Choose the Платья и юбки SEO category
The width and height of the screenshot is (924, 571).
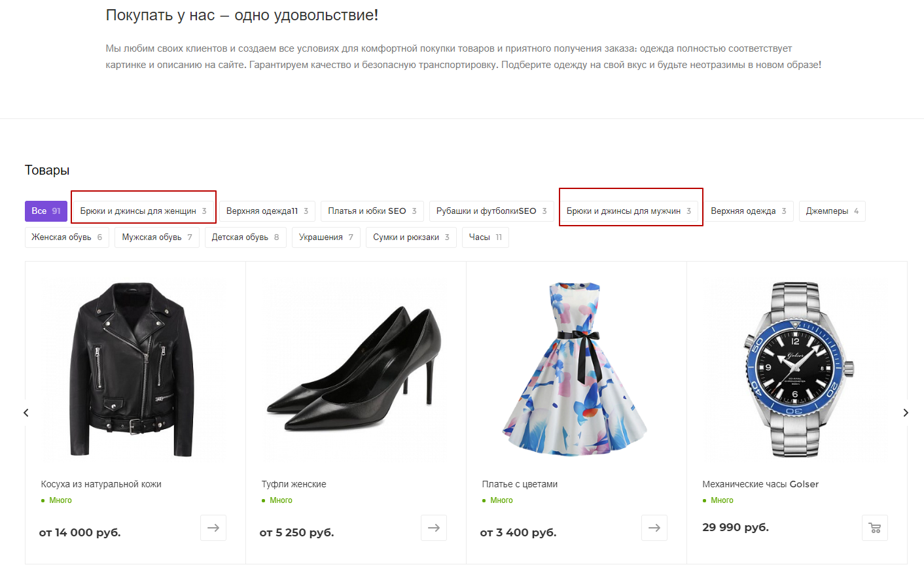(372, 211)
